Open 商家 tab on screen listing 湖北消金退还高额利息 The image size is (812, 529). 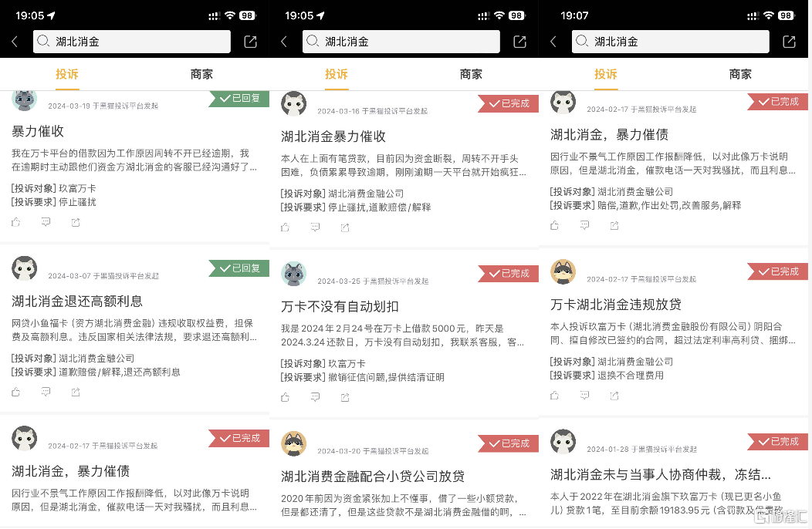[x=201, y=74]
